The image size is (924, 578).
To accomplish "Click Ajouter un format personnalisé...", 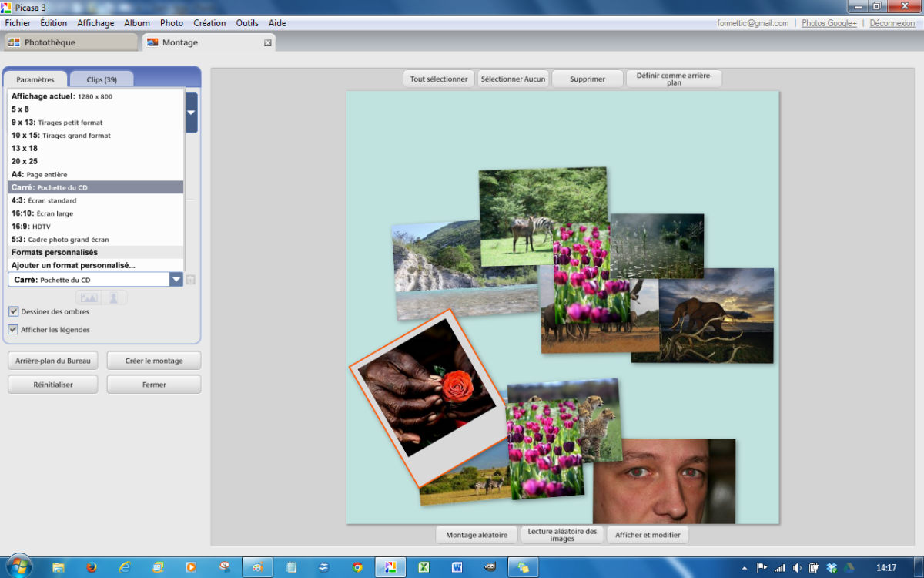I will point(95,265).
